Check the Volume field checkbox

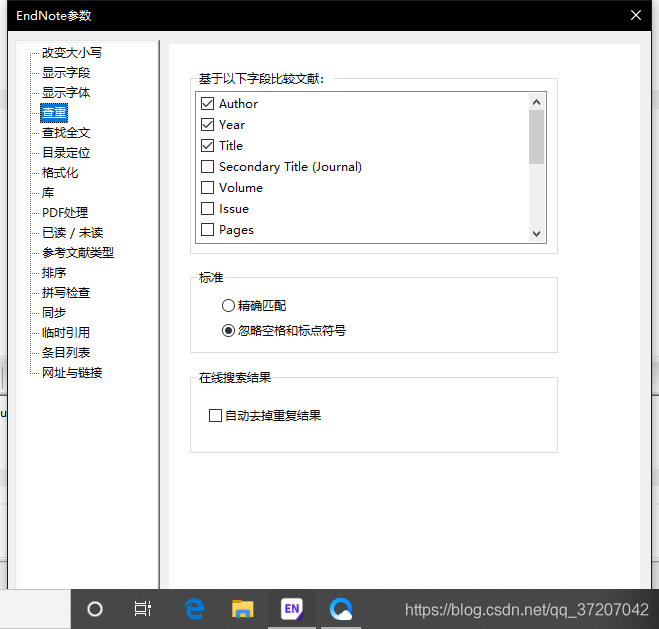tap(208, 187)
